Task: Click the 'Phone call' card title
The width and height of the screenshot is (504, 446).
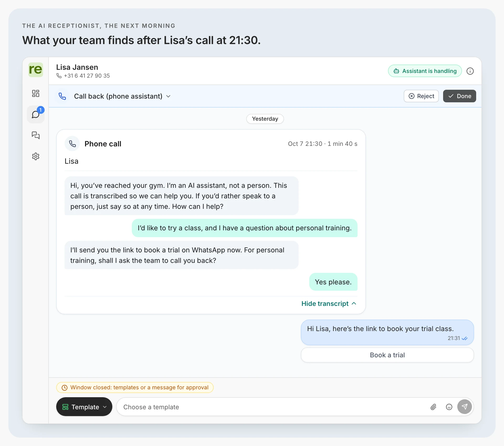Action: point(103,144)
